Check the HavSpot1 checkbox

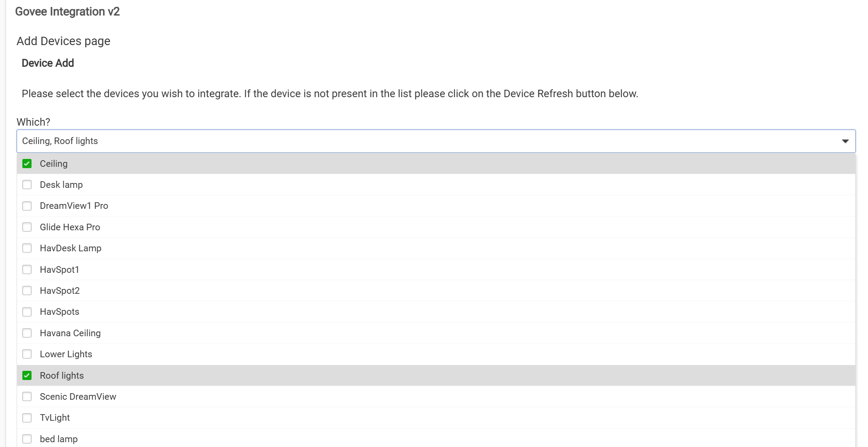tap(27, 270)
